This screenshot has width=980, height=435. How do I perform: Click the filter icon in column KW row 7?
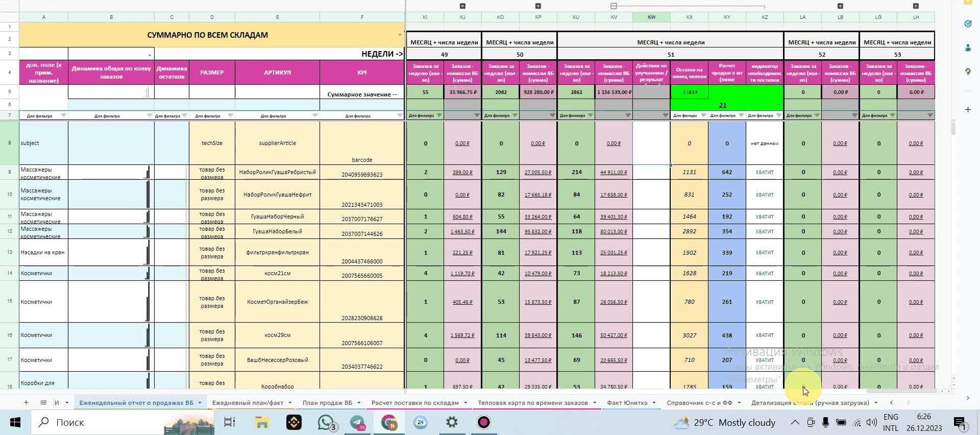(x=666, y=115)
